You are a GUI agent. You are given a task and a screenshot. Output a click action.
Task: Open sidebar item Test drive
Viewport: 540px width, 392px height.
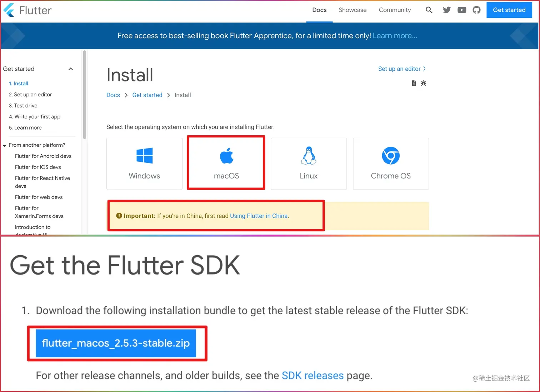[x=23, y=106]
